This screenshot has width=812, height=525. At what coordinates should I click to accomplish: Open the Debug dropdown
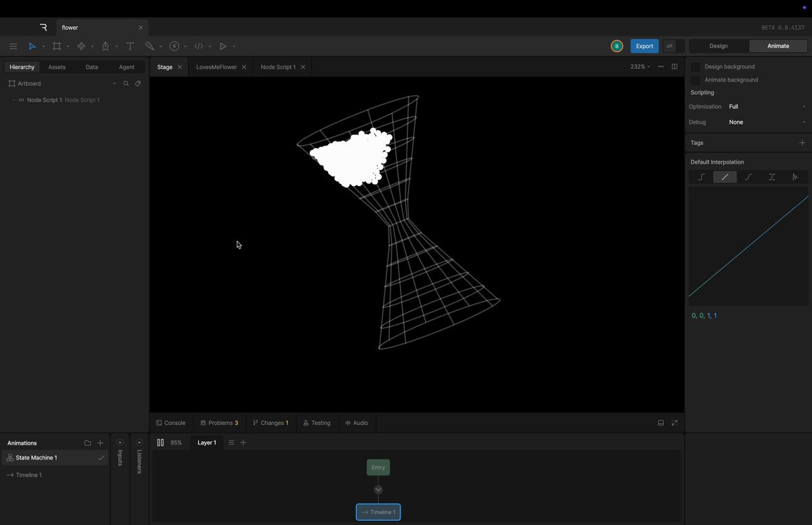[x=767, y=122]
